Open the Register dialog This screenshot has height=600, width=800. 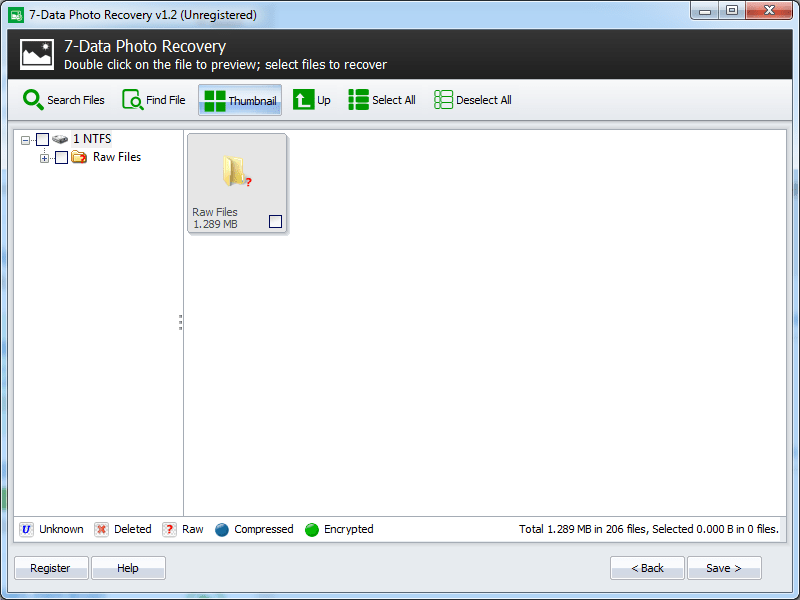[50, 567]
